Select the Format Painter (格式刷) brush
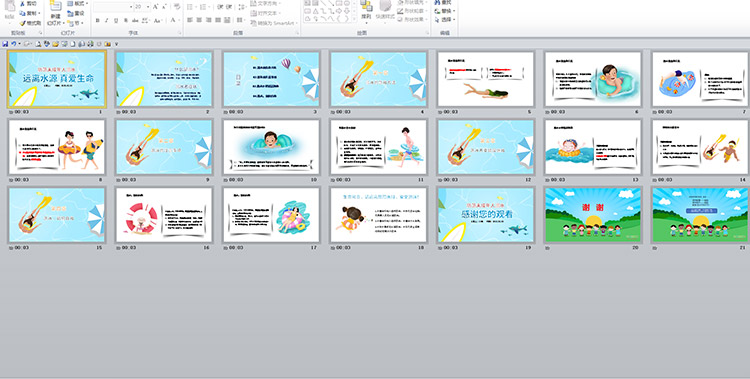 coord(22,23)
